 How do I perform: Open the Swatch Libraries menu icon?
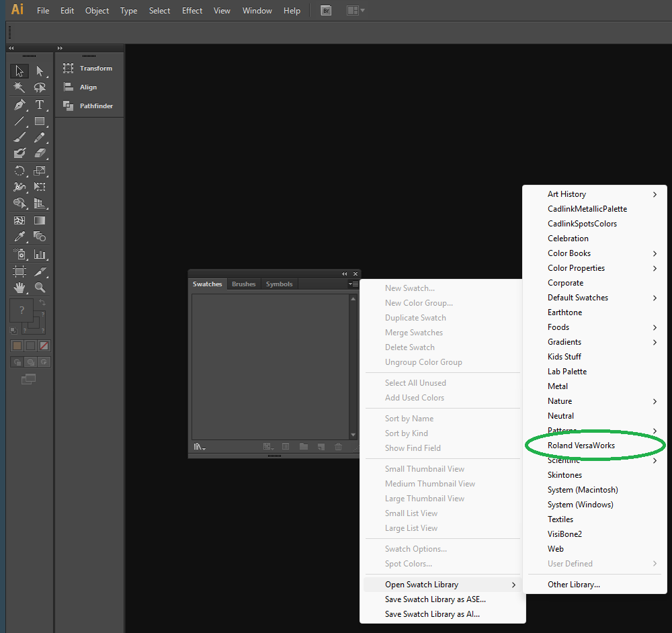pos(200,447)
